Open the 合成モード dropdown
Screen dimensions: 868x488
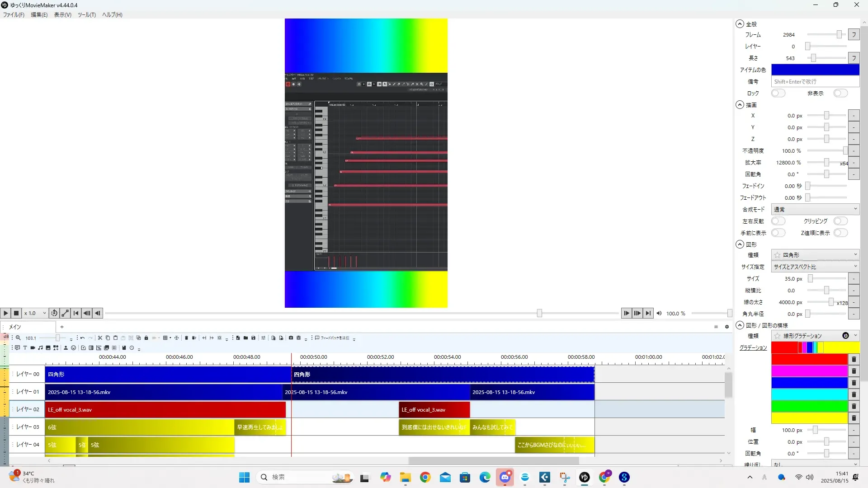(815, 209)
